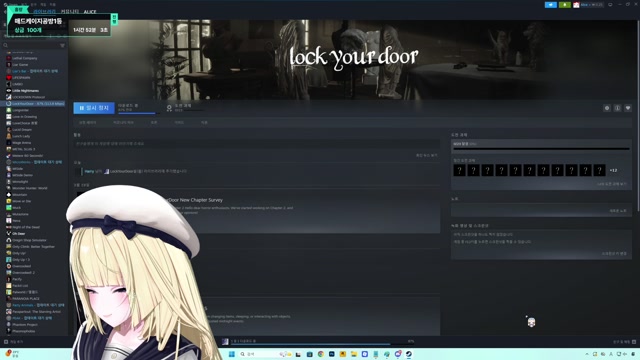This screenshot has height=360, width=640.
Task: Open Windows Start menu
Action: click(231, 354)
